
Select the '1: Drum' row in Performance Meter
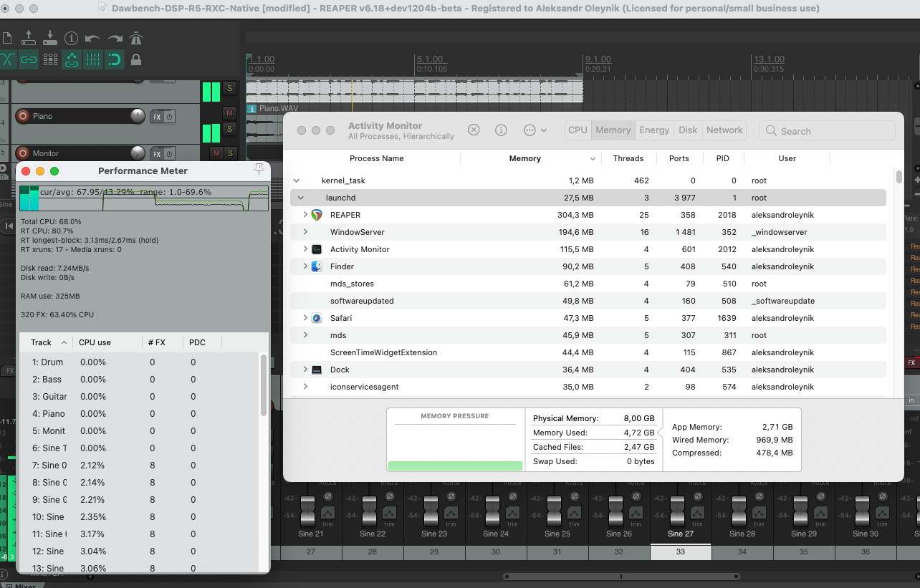coord(138,362)
